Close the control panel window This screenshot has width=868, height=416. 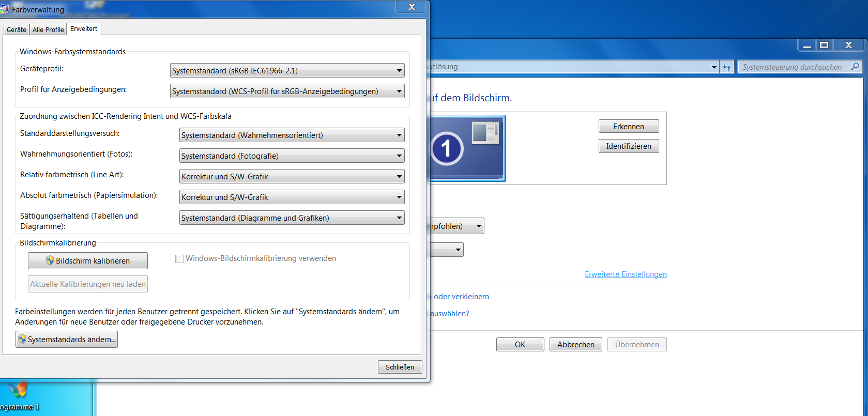pos(848,45)
